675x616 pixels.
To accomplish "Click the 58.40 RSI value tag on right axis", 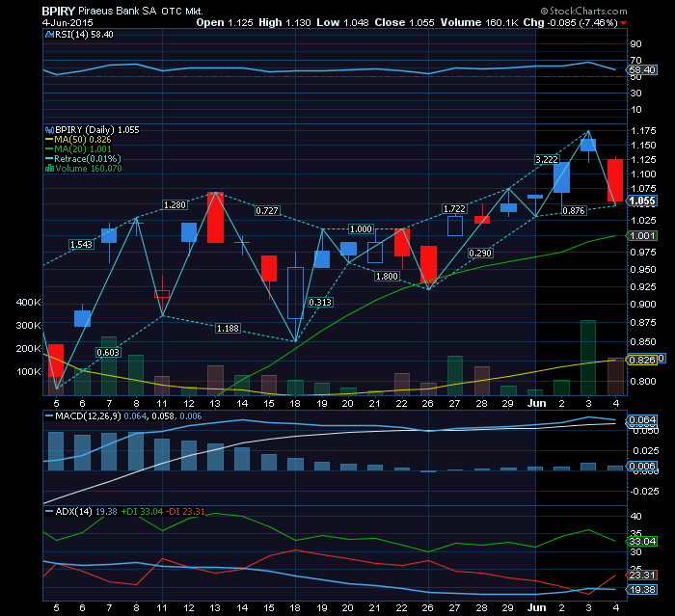I will pyautogui.click(x=642, y=69).
